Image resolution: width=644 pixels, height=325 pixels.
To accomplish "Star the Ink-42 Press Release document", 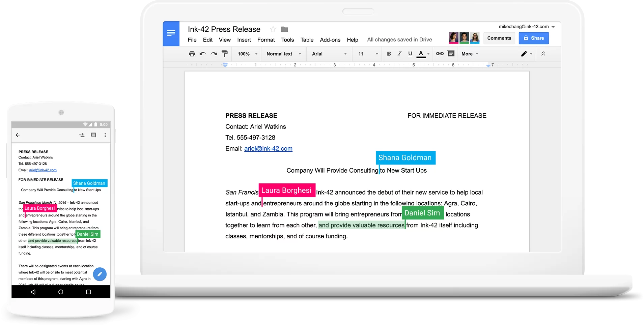I will [x=273, y=29].
